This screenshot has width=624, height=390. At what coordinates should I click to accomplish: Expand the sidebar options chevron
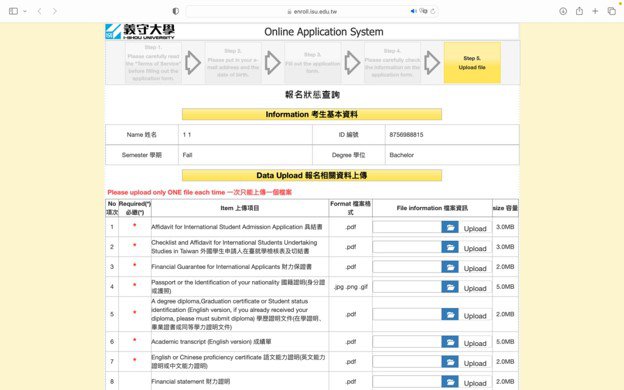tap(25, 11)
